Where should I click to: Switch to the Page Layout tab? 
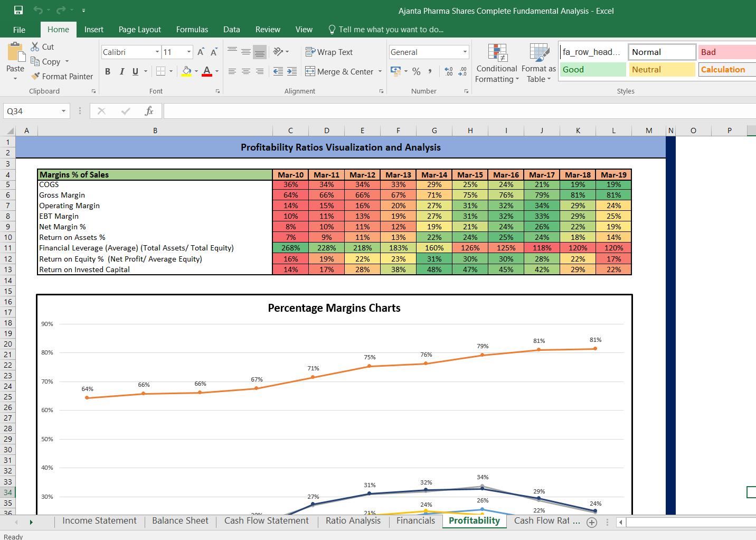point(140,30)
